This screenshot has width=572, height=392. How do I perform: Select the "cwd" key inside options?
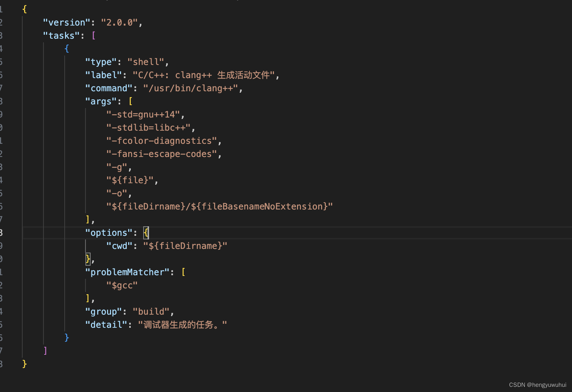coord(120,246)
